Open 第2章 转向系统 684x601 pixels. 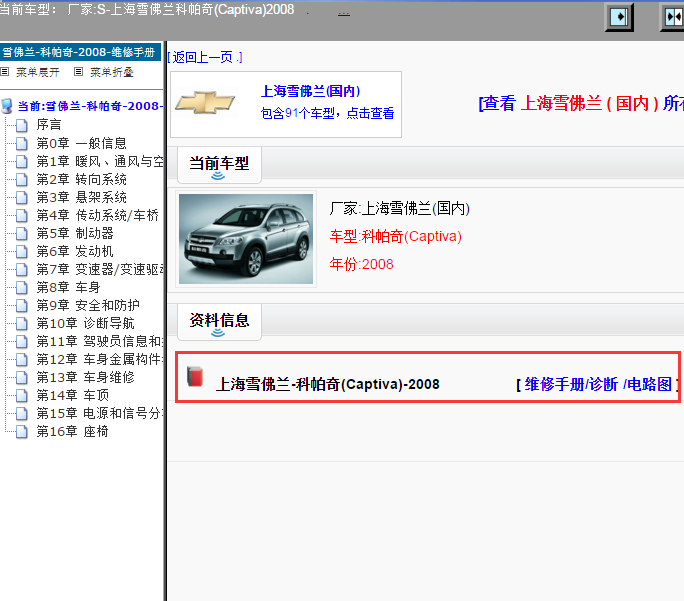coord(81,179)
